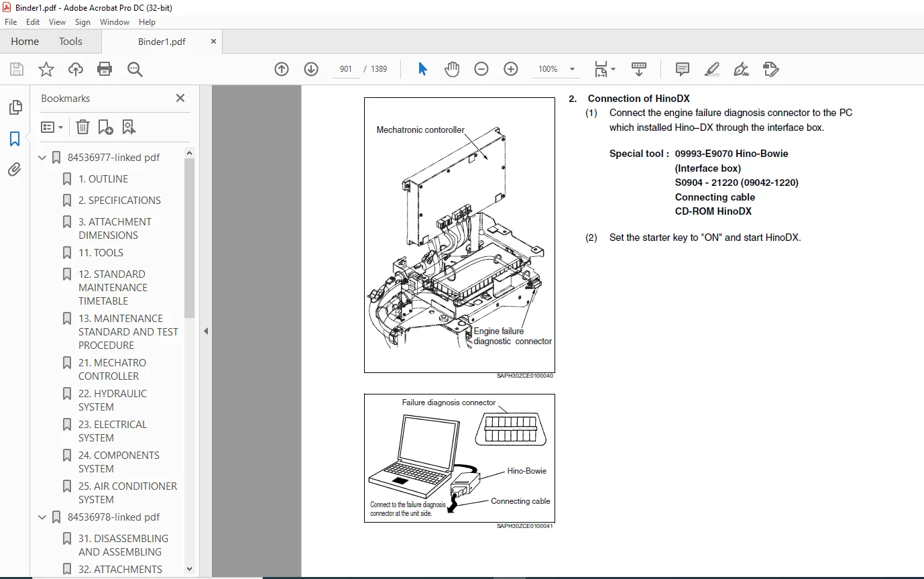Click the 'Connection of HinoDX' heading text

[x=638, y=99]
